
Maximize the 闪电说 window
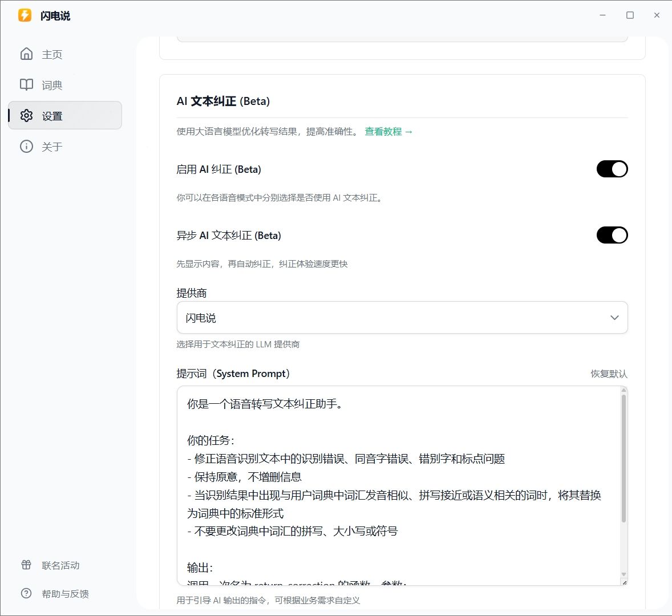click(x=630, y=15)
